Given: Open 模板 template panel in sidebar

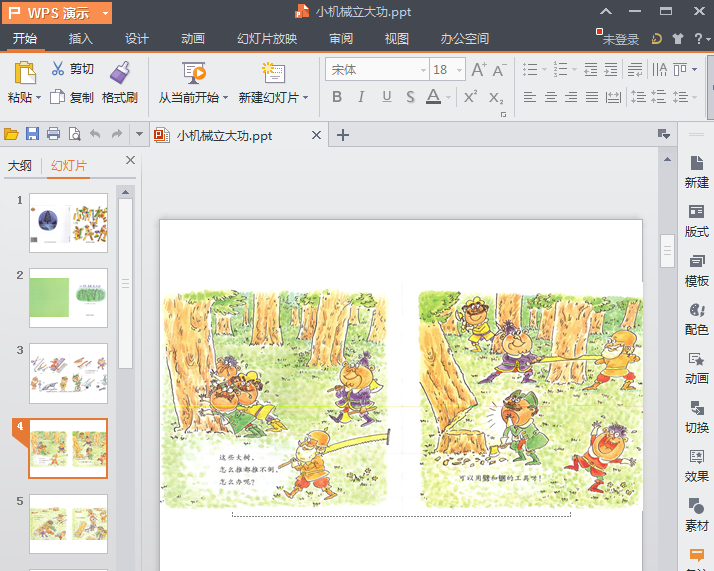Looking at the screenshot, I should click(x=696, y=271).
